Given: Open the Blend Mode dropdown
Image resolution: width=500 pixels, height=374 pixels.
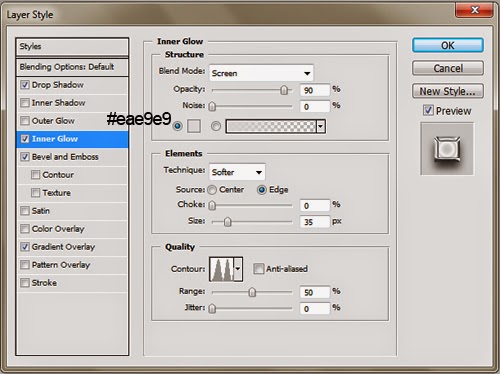Looking at the screenshot, I should [261, 73].
